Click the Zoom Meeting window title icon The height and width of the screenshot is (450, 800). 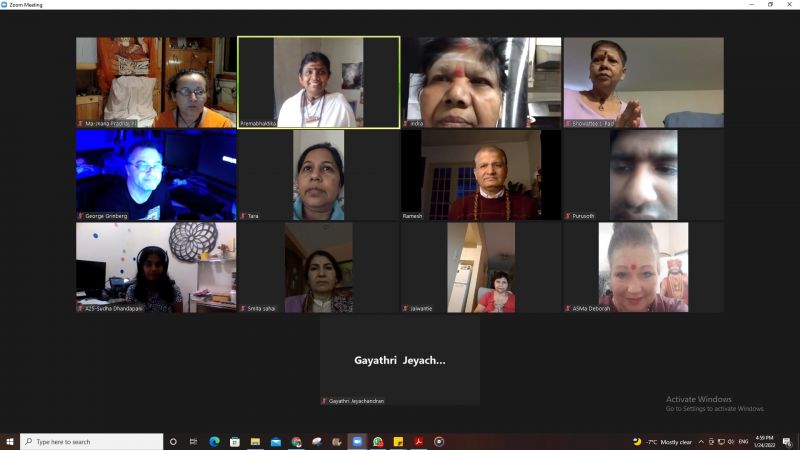4,5
